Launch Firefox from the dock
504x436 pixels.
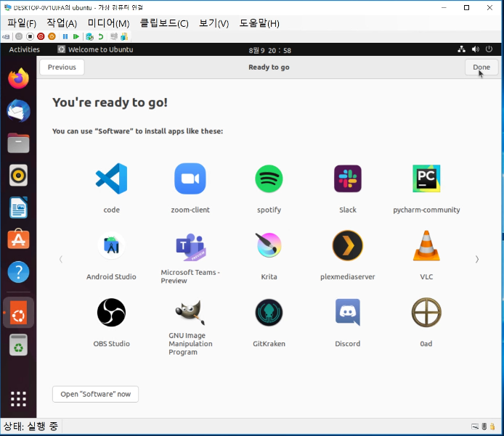tap(18, 78)
